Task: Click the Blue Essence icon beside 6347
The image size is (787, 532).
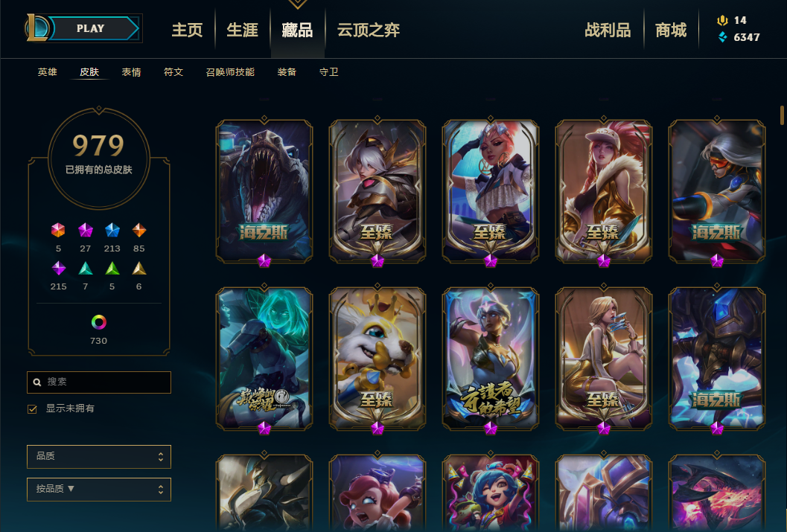Action: coord(722,37)
